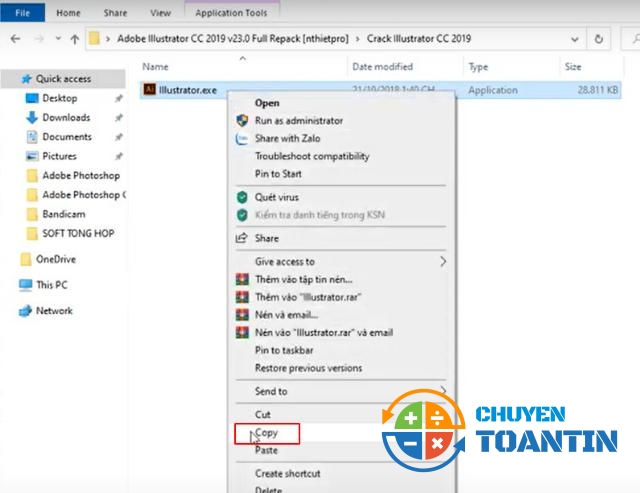This screenshot has height=493, width=640.
Task: Go up one folder level
Action: 75,39
